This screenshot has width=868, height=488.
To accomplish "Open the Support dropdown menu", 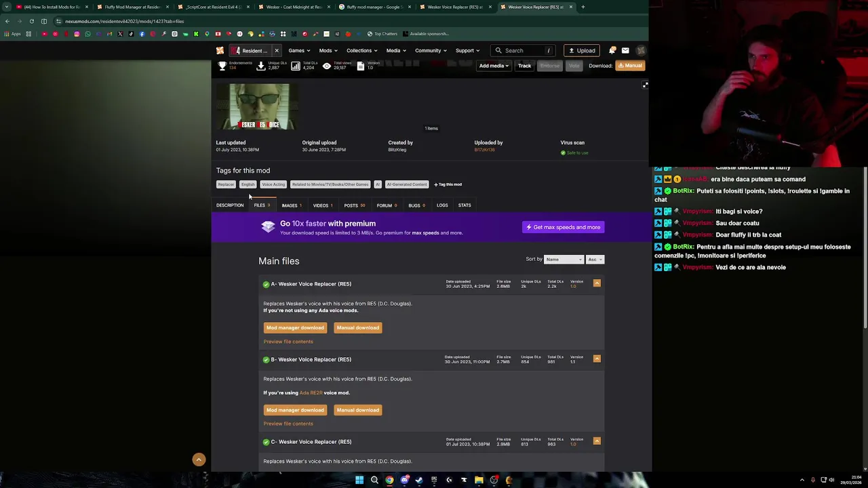I will (x=467, y=50).
